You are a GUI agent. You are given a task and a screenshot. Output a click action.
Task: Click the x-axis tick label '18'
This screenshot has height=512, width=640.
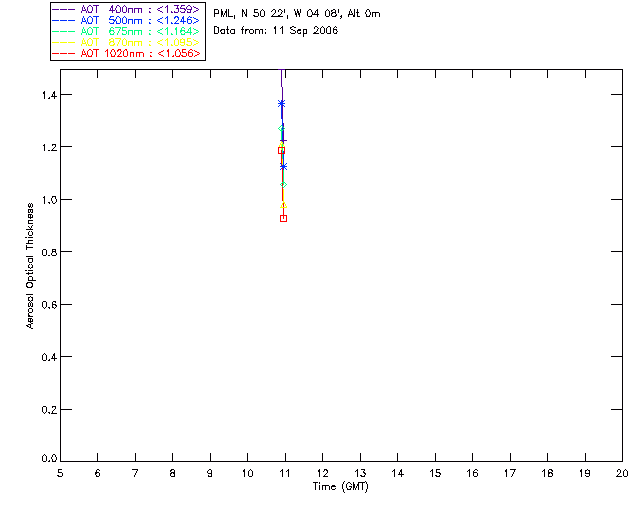547,473
